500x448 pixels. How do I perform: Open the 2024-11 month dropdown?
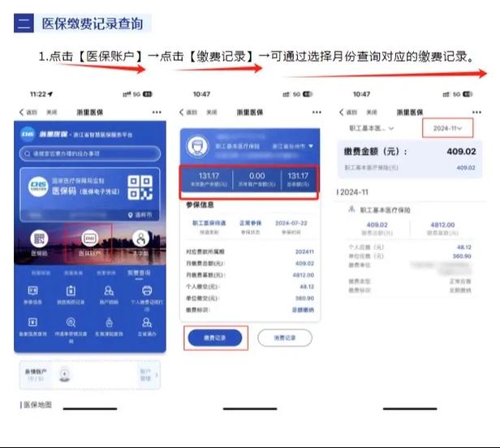(x=448, y=128)
